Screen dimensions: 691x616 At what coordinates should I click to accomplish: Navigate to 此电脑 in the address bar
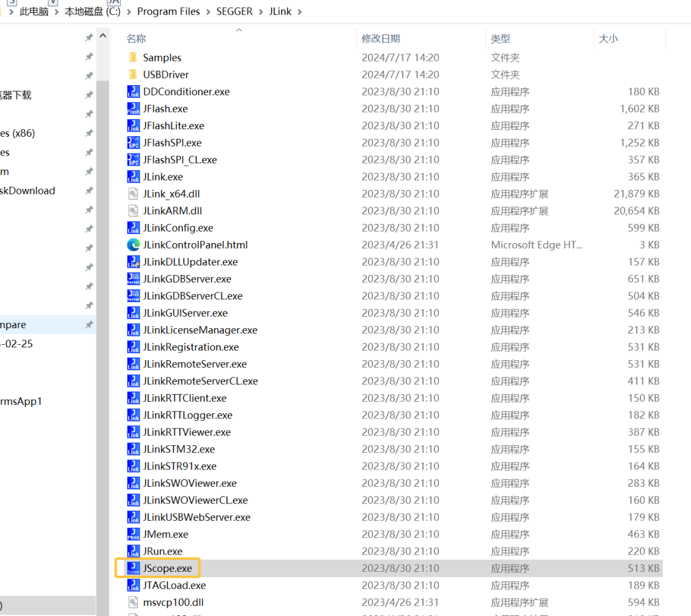pos(34,12)
